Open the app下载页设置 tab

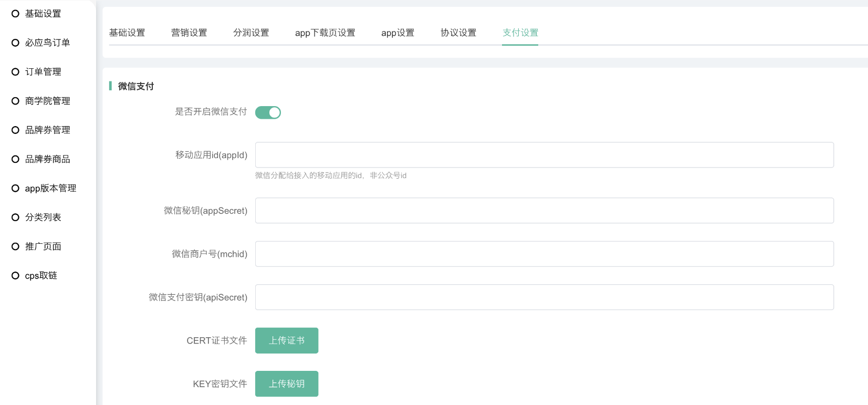(x=325, y=33)
